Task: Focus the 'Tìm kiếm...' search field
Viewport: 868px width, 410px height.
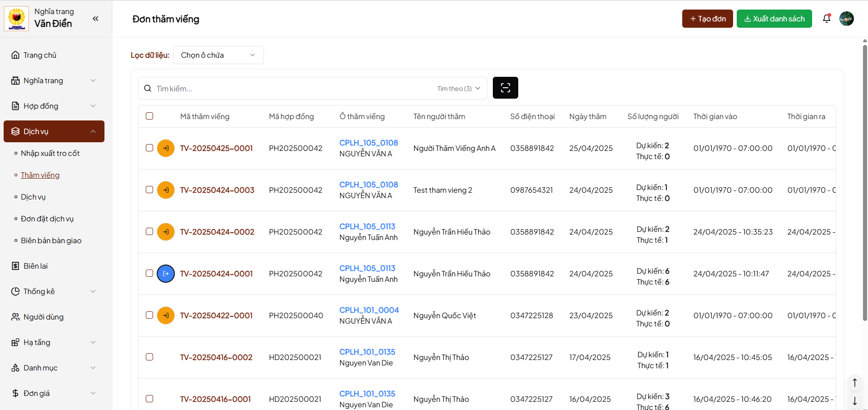Action: (x=291, y=88)
